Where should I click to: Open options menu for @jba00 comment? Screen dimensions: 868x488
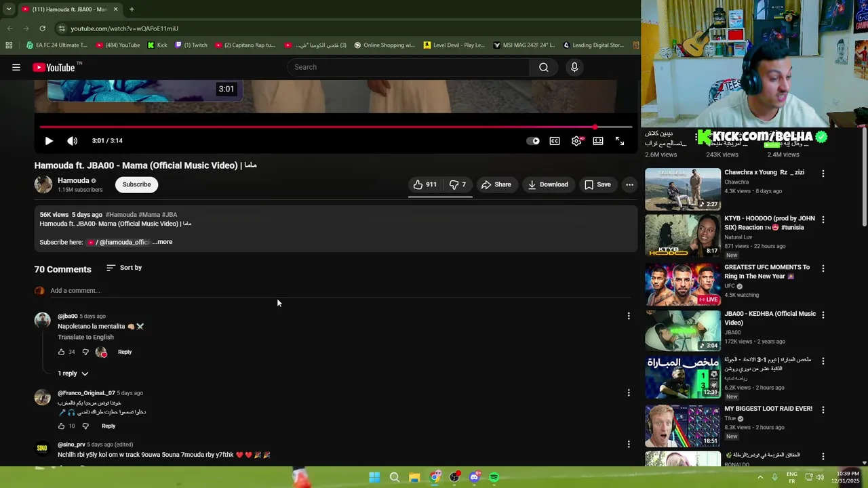click(629, 316)
